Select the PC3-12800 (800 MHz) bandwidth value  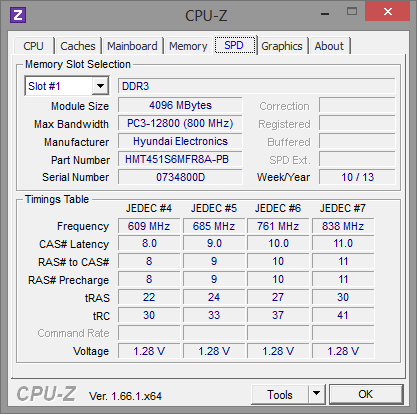180,123
